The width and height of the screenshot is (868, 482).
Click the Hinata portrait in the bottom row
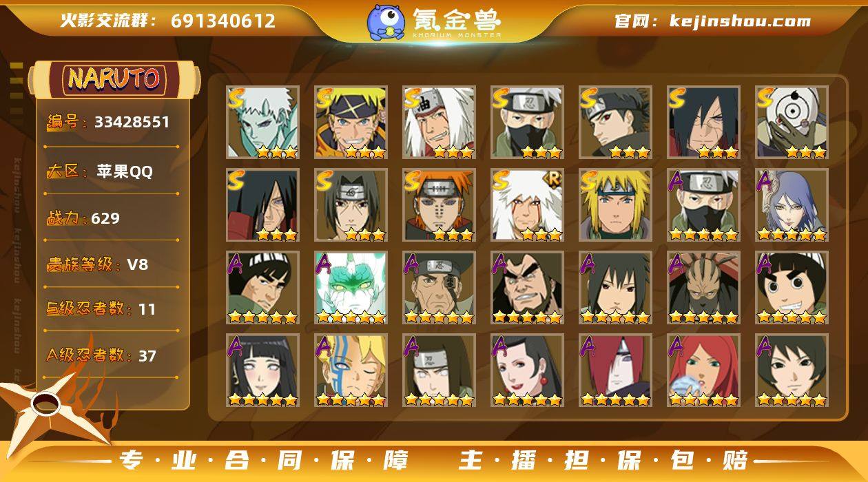pos(263,370)
